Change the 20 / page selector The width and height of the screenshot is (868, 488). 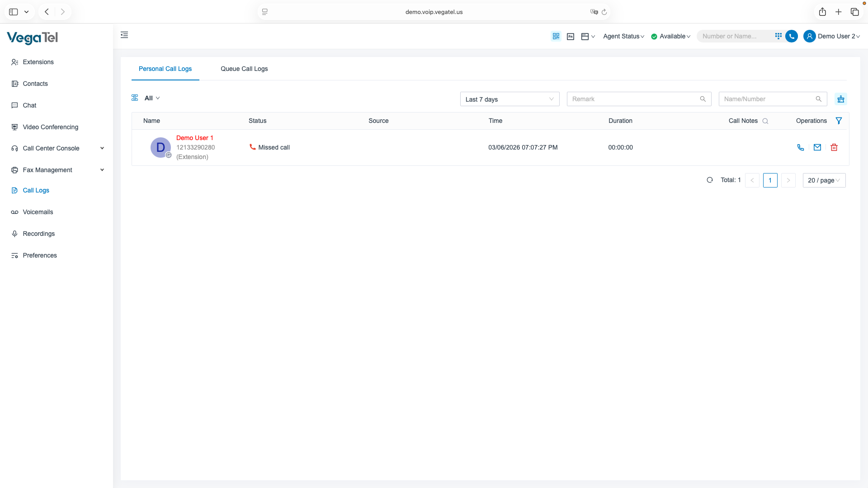tap(824, 180)
